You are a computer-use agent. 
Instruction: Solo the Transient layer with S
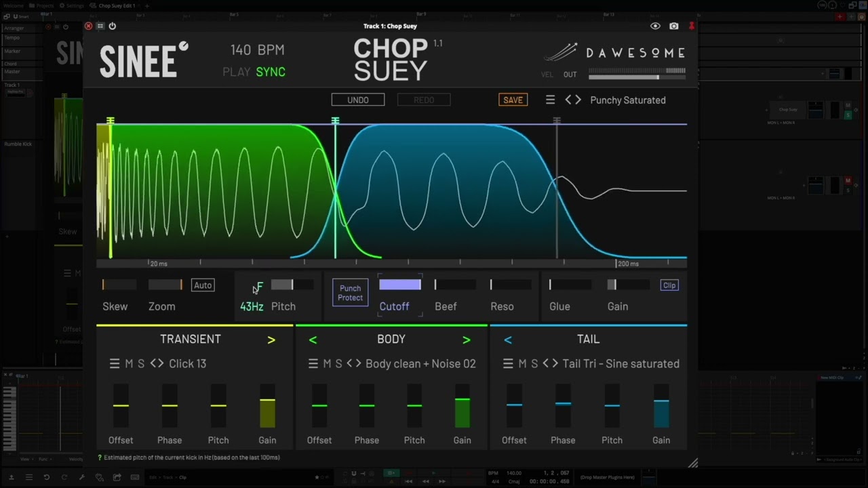141,364
